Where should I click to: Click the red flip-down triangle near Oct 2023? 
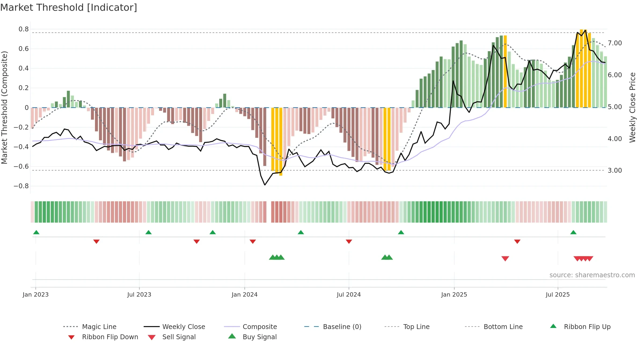tap(196, 242)
